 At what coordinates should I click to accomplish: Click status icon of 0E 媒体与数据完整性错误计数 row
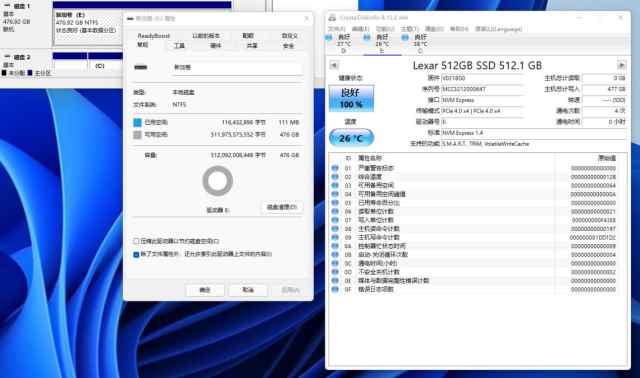[x=335, y=280]
